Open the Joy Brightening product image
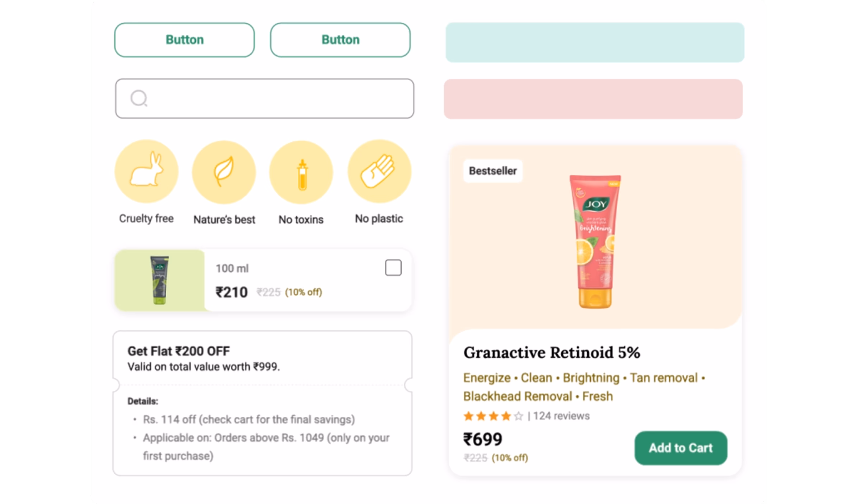Screen dimensions: 857x504 tap(595, 241)
